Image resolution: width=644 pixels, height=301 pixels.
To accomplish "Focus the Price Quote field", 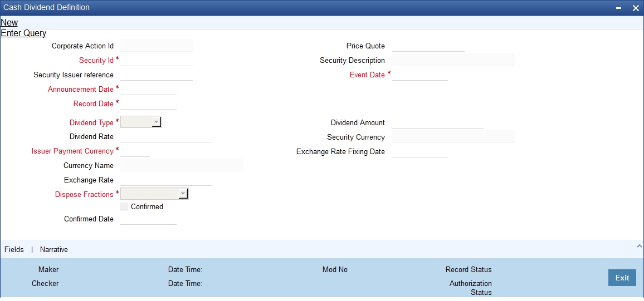I will coord(427,46).
